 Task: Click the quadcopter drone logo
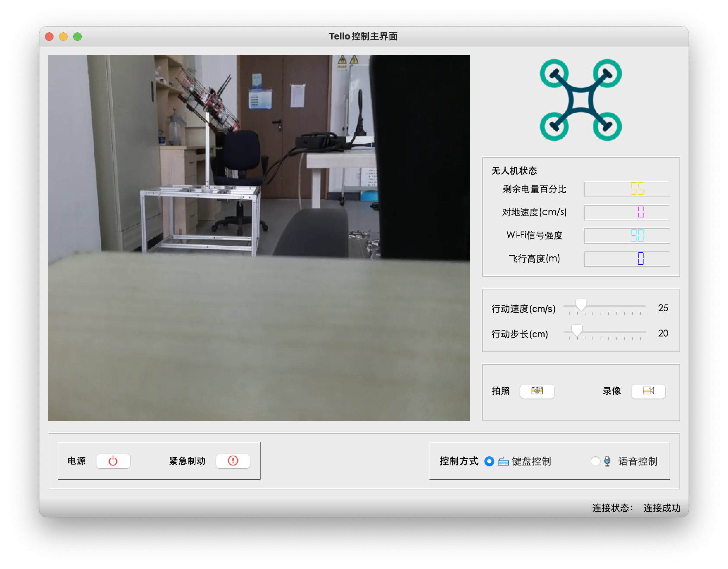[x=580, y=100]
